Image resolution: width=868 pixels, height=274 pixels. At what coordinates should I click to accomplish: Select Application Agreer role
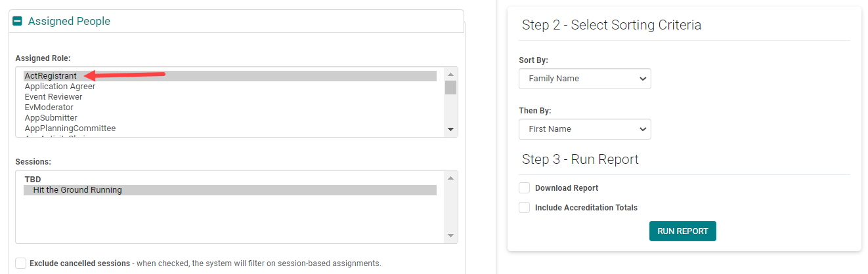(60, 87)
